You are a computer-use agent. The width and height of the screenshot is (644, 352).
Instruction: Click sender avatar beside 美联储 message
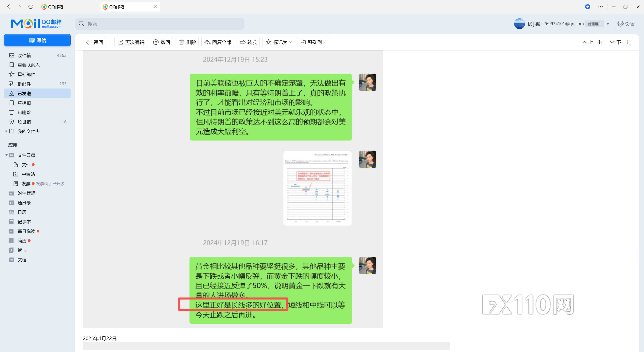[367, 82]
